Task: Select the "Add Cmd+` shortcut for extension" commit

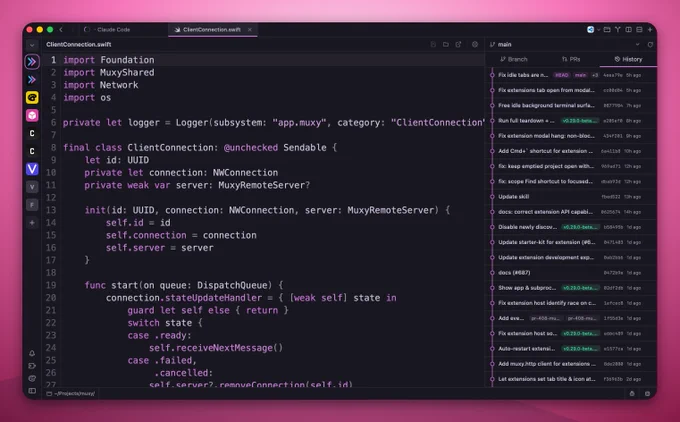Action: [x=572, y=151]
